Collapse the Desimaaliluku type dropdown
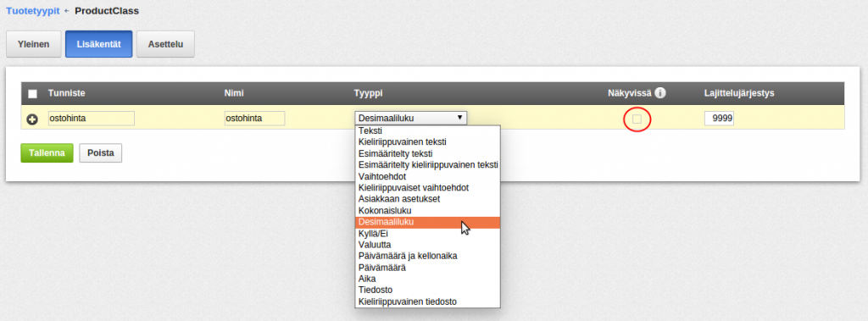 click(411, 118)
